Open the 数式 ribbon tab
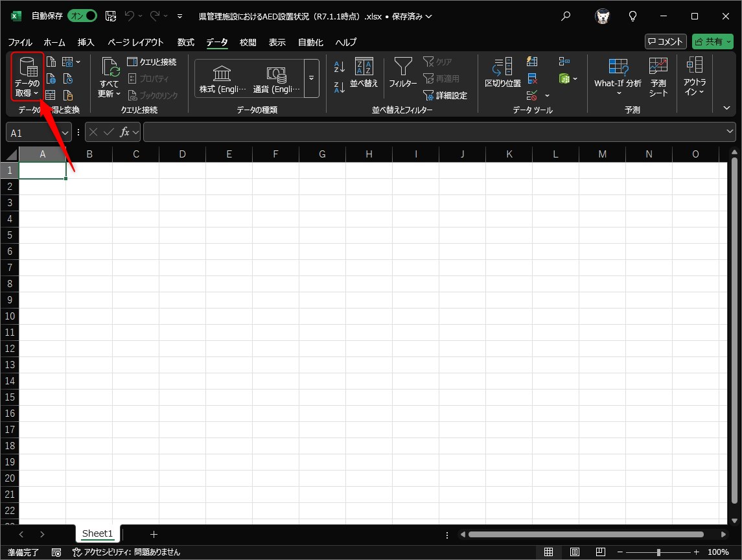The width and height of the screenshot is (742, 560). (185, 42)
